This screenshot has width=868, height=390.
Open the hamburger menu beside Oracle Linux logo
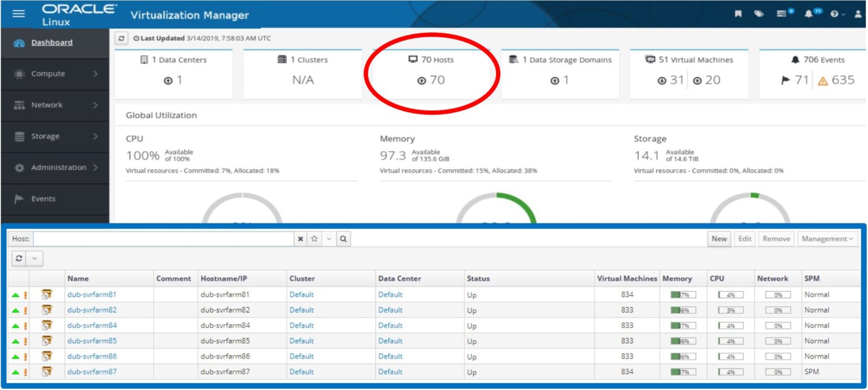coord(19,14)
